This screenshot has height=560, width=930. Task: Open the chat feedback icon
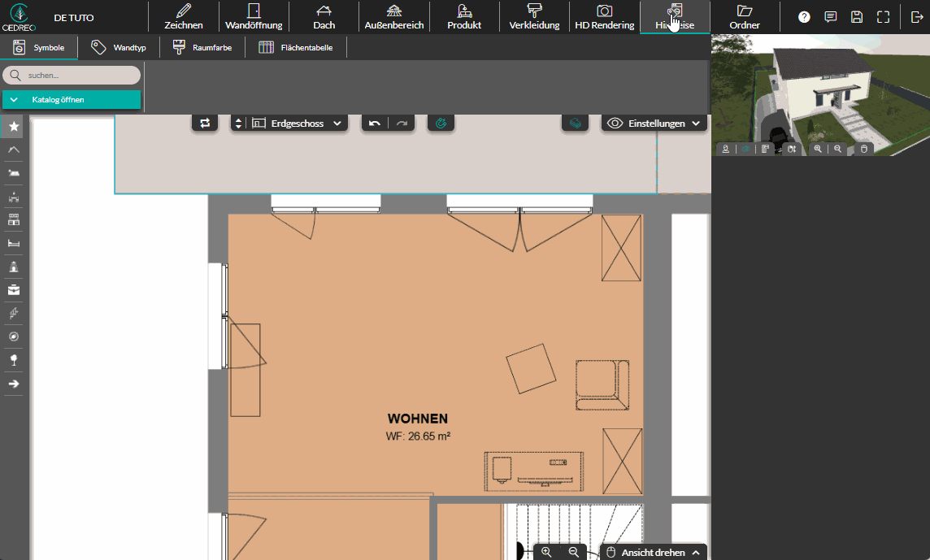pos(830,17)
